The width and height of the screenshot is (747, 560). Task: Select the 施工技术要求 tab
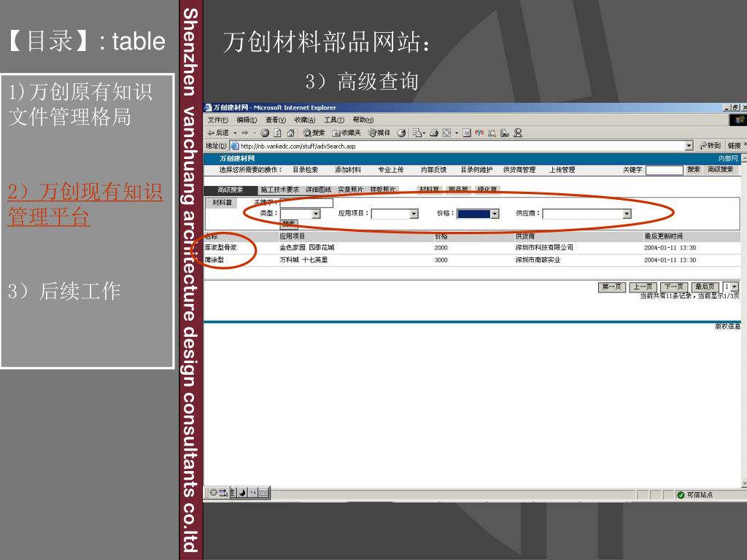point(279,190)
